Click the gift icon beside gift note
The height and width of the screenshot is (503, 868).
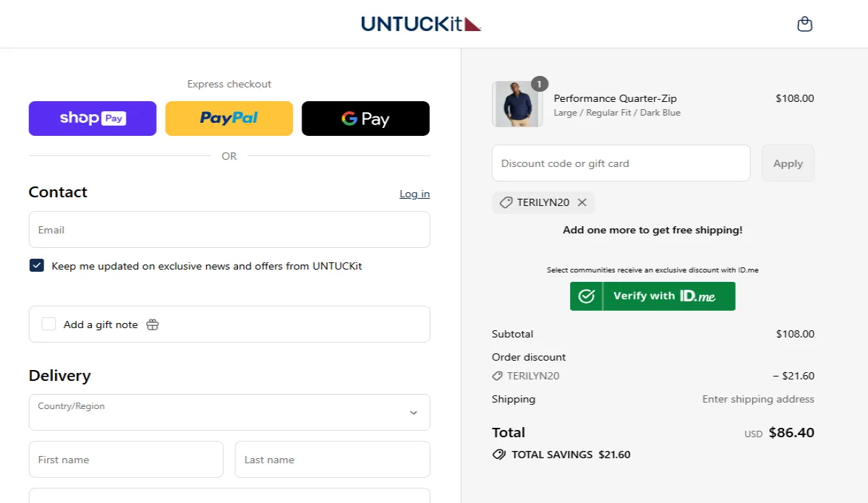coord(152,324)
